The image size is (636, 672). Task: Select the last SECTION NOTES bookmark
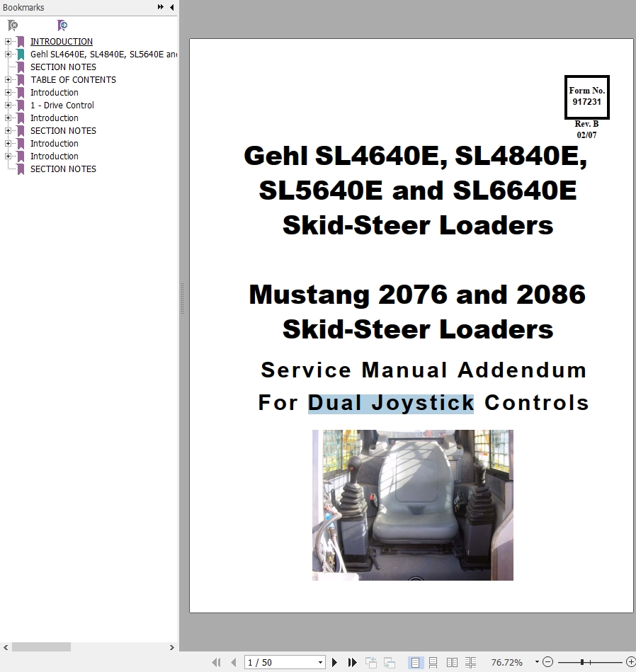click(63, 169)
